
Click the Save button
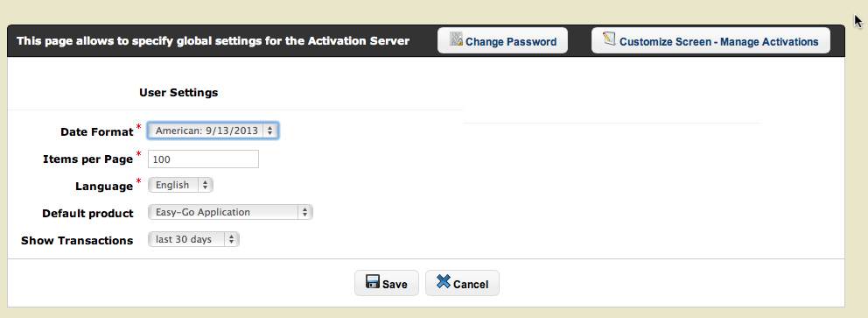(387, 283)
